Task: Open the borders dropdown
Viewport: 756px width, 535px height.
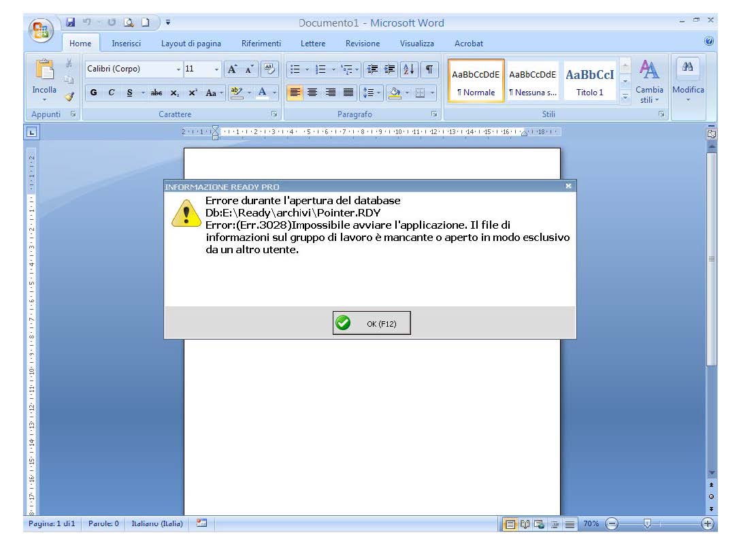Action: 432,92
